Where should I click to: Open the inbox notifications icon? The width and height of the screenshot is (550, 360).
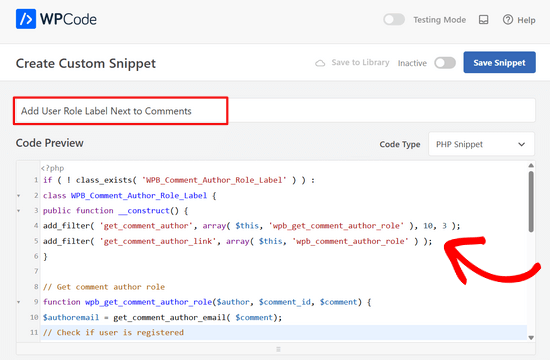coord(483,20)
